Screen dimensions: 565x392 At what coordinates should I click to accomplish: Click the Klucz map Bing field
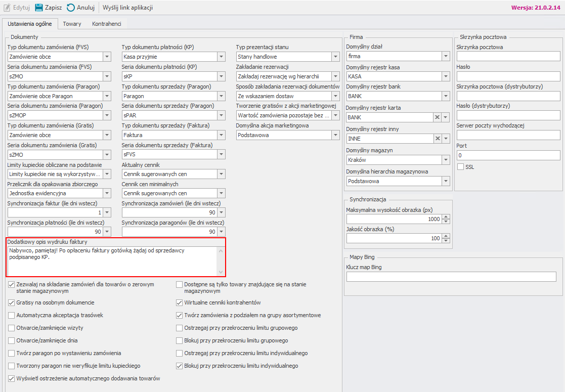click(x=451, y=277)
